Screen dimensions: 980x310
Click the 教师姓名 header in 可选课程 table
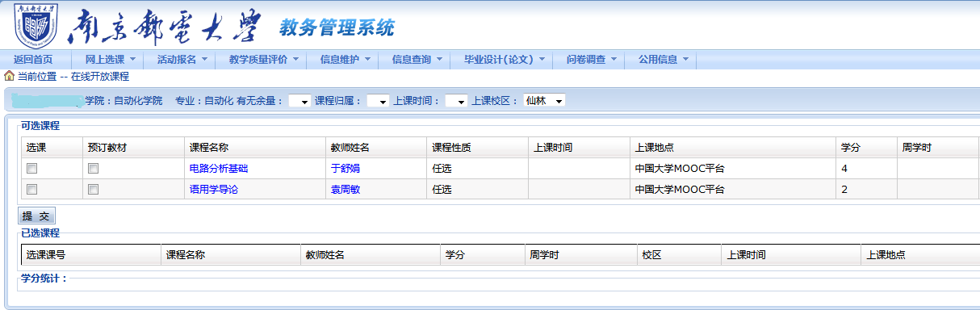[350, 148]
